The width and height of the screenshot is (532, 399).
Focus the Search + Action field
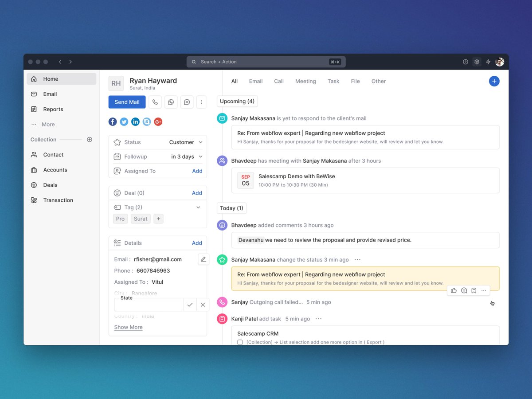(266, 62)
